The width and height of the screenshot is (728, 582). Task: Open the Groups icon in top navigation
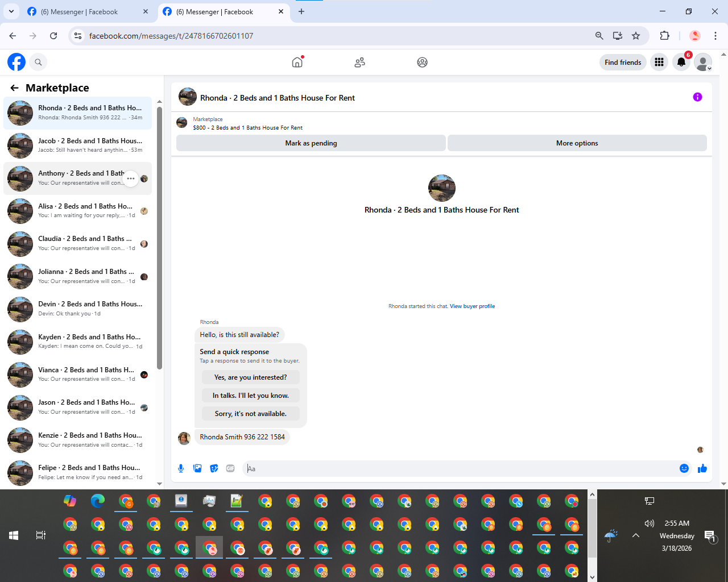[422, 63]
